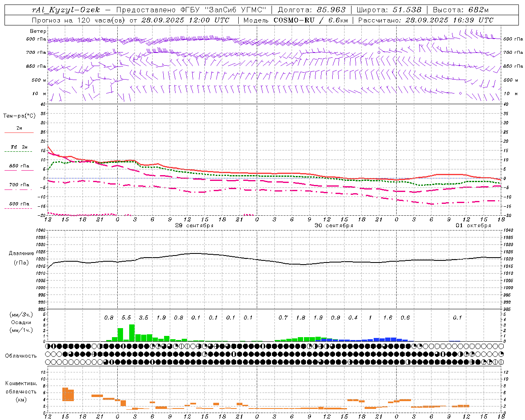Select the elevation text Высота: 682м

tap(461, 10)
